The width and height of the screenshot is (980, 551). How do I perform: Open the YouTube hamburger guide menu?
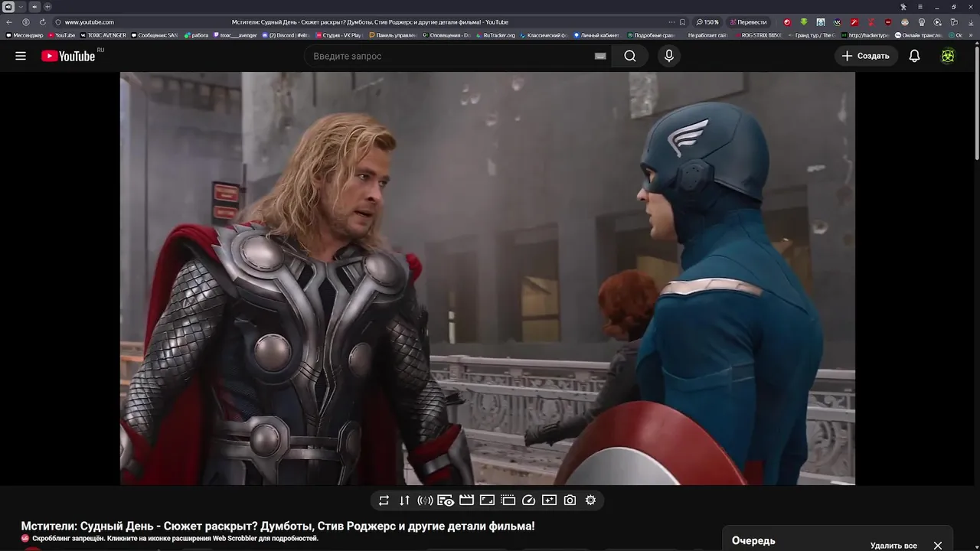click(21, 56)
